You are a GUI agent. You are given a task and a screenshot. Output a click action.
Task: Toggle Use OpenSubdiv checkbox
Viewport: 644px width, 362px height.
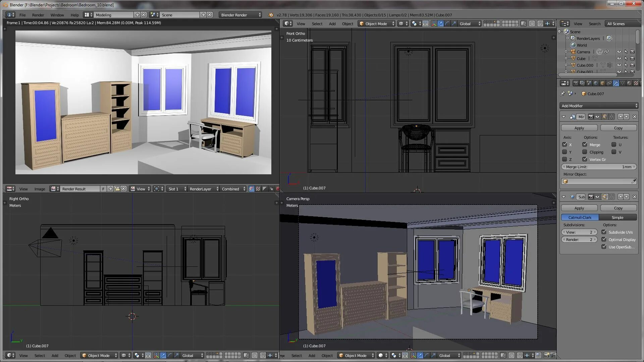tap(604, 247)
